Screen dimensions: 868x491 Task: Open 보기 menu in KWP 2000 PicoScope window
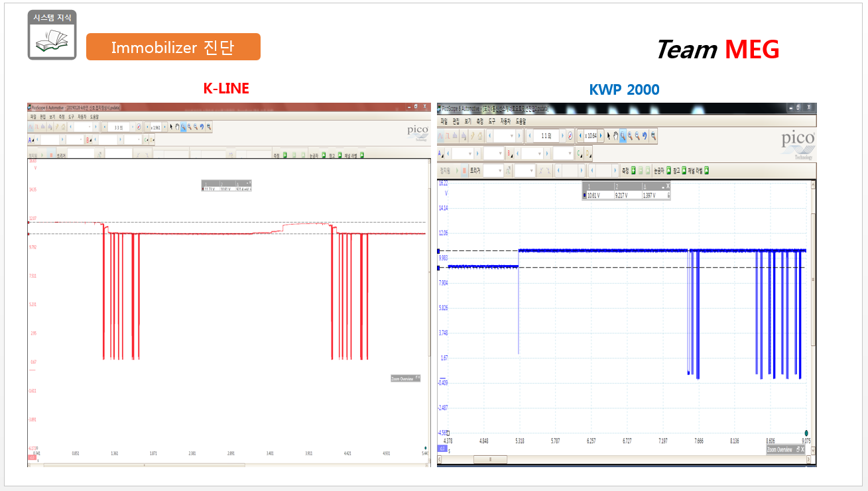(x=467, y=121)
